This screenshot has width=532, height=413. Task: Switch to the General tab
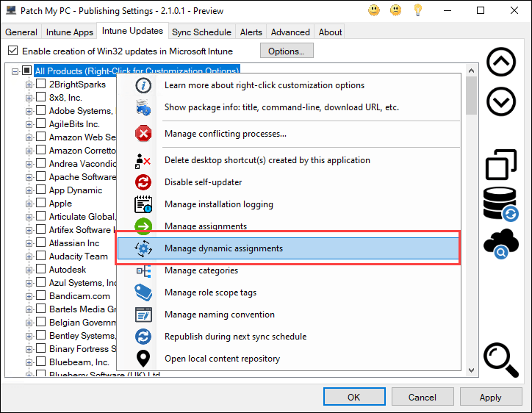point(21,32)
